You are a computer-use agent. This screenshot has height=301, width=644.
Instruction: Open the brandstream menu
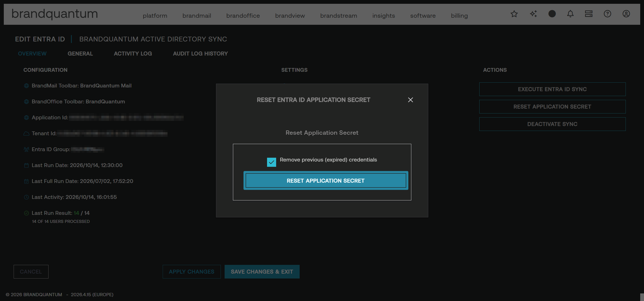click(x=339, y=16)
